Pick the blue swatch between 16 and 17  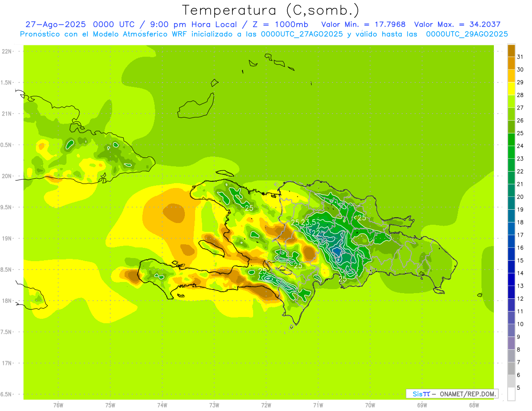click(511, 241)
